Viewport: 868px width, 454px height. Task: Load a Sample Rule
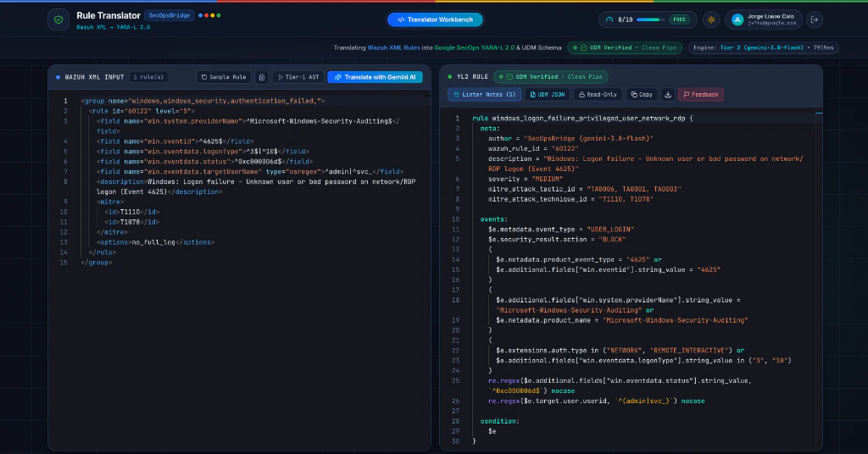224,77
